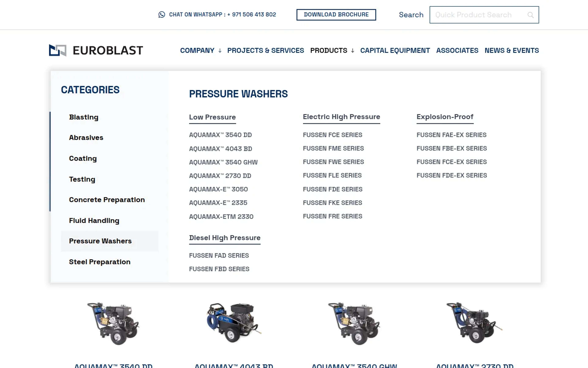Open AQUAMAX 4043 BD menu link
This screenshot has width=588, height=368.
[x=220, y=149]
